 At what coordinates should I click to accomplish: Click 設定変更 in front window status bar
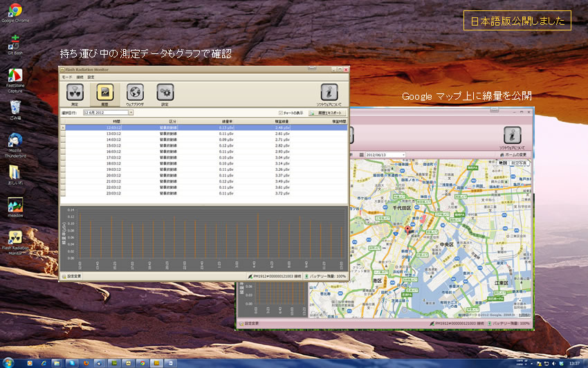(72, 276)
